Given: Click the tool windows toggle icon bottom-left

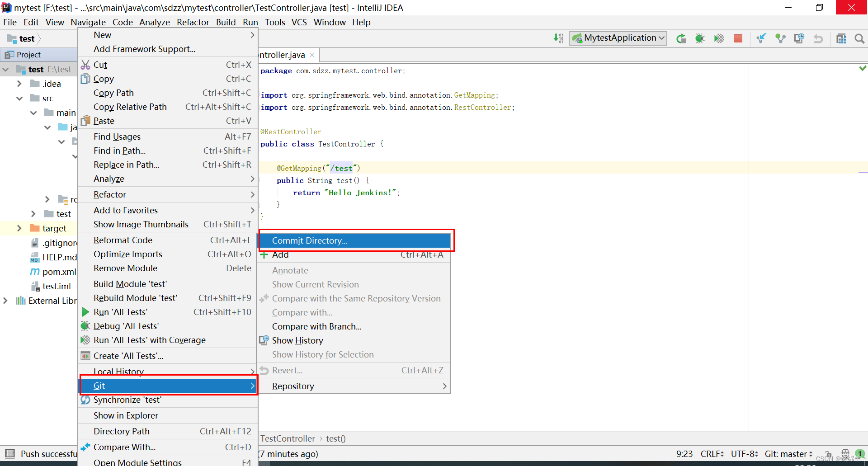Looking at the screenshot, I should pos(9,453).
